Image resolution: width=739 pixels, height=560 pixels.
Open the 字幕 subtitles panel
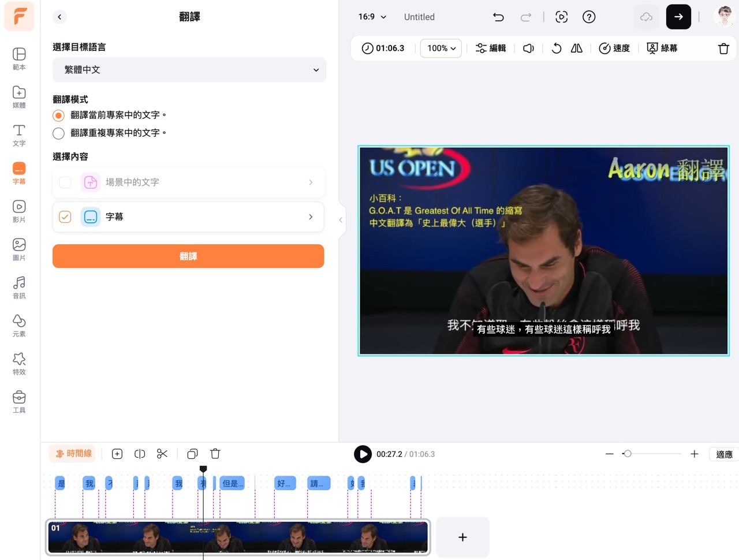tap(19, 173)
